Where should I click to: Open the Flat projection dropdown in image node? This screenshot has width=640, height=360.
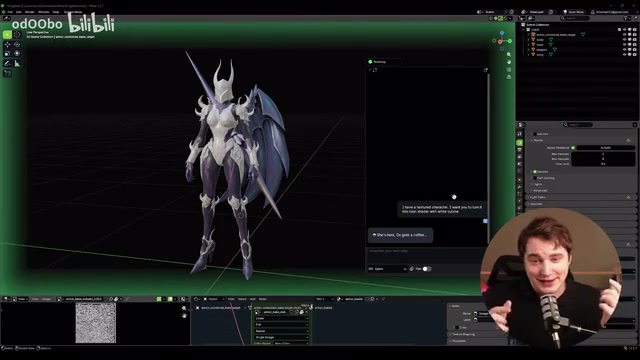[281, 324]
